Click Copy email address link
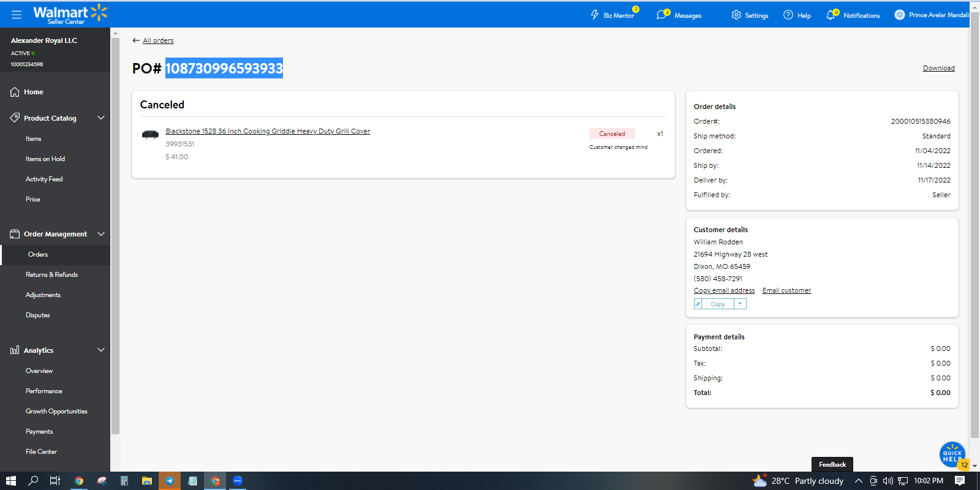Image resolution: width=980 pixels, height=490 pixels. point(724,290)
